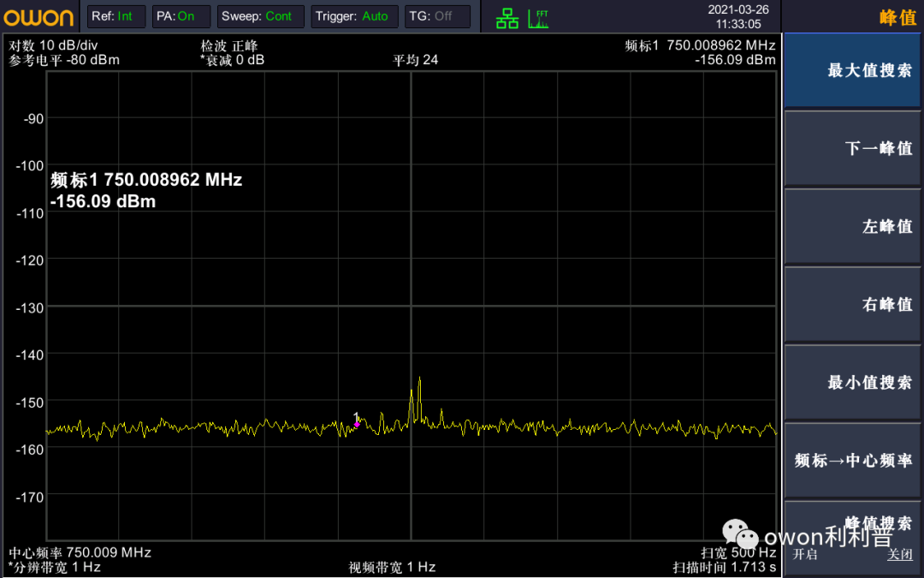
Task: Click large in-graph -156.09 dBm label
Action: pyautogui.click(x=104, y=201)
